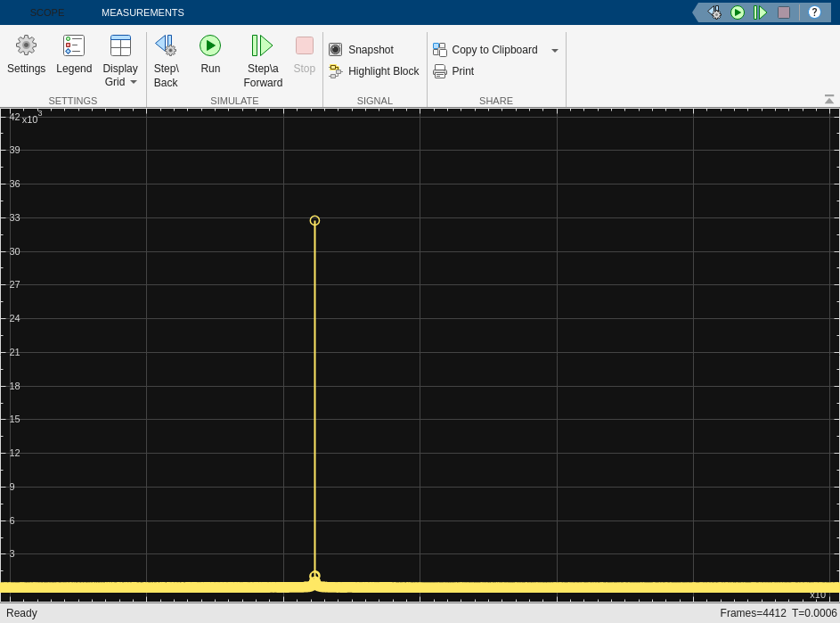Open scope Settings from the ribbon
The width and height of the screenshot is (840, 623).
tap(26, 54)
